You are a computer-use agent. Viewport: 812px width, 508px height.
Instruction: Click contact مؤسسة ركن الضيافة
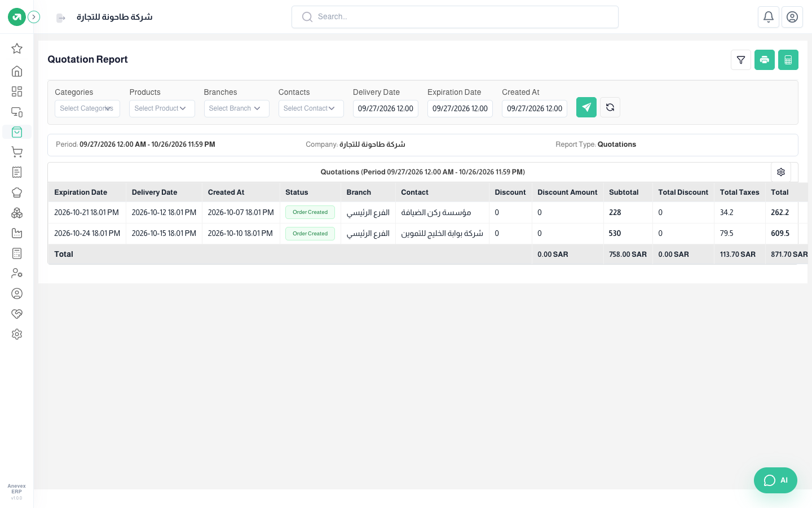click(436, 212)
